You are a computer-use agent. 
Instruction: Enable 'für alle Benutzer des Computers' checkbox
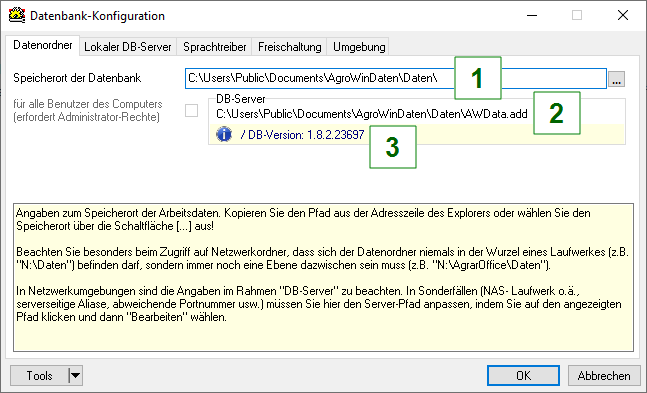[191, 111]
